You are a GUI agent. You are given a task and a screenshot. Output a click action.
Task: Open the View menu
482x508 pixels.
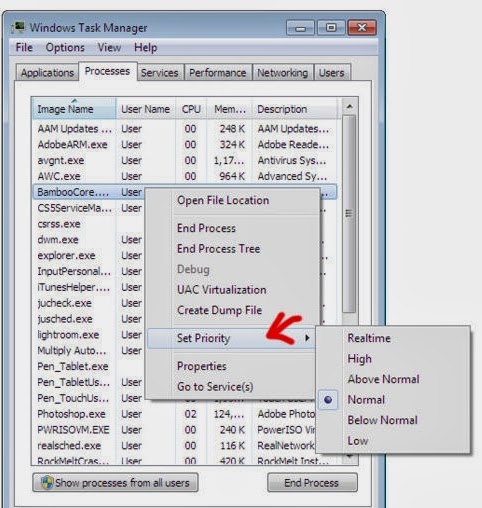[x=109, y=48]
